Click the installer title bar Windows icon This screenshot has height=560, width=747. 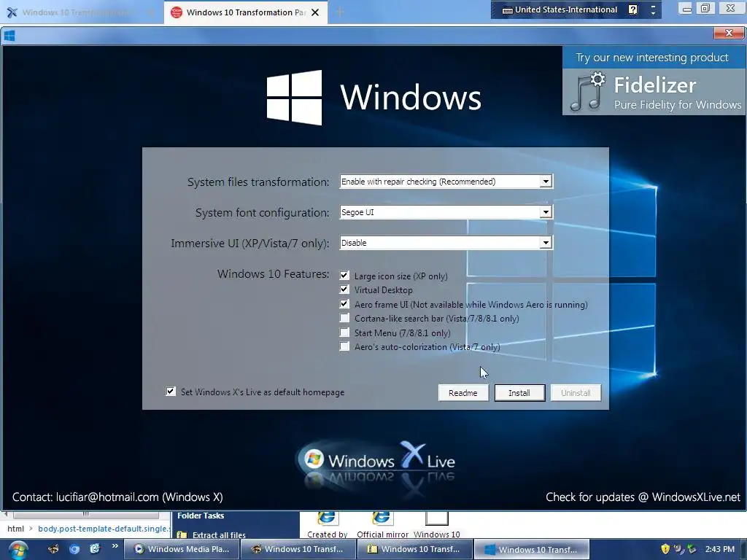click(9, 36)
